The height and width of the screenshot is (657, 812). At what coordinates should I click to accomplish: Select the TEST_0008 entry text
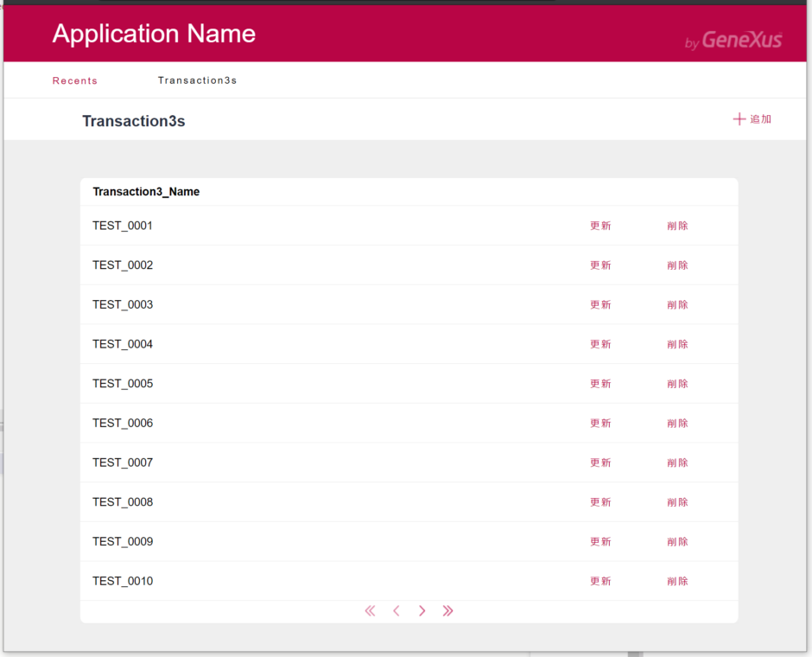click(x=123, y=502)
